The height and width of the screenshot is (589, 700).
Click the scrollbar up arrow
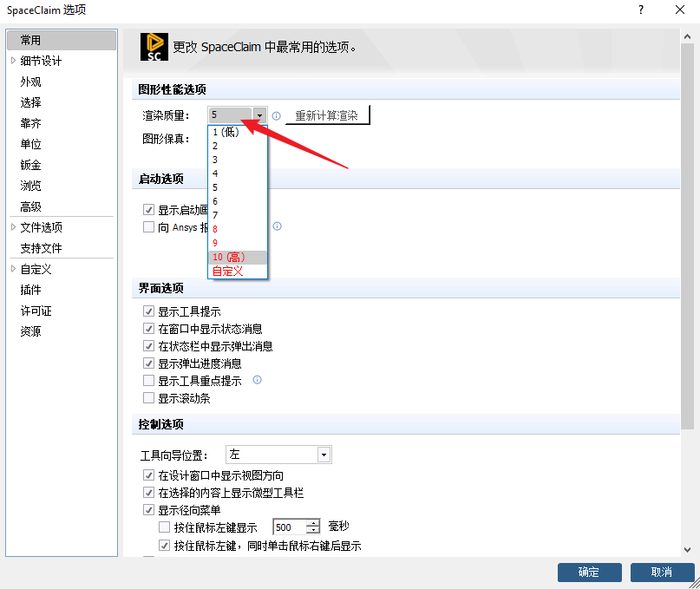[x=688, y=36]
